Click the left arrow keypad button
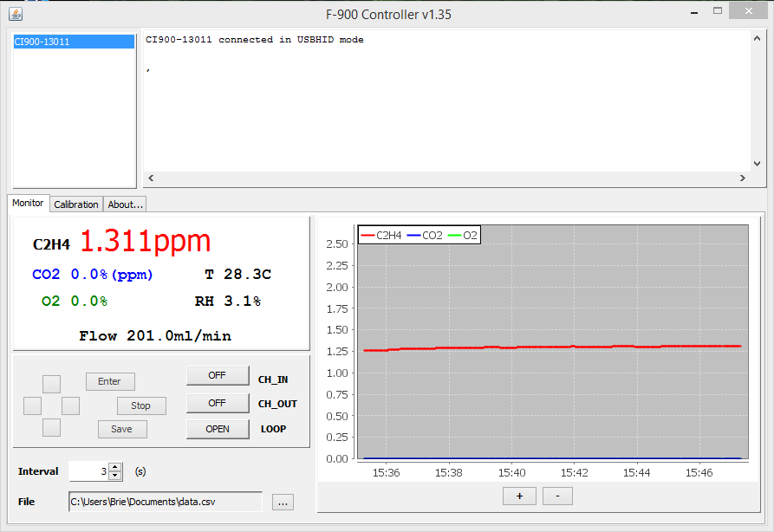 click(x=33, y=406)
